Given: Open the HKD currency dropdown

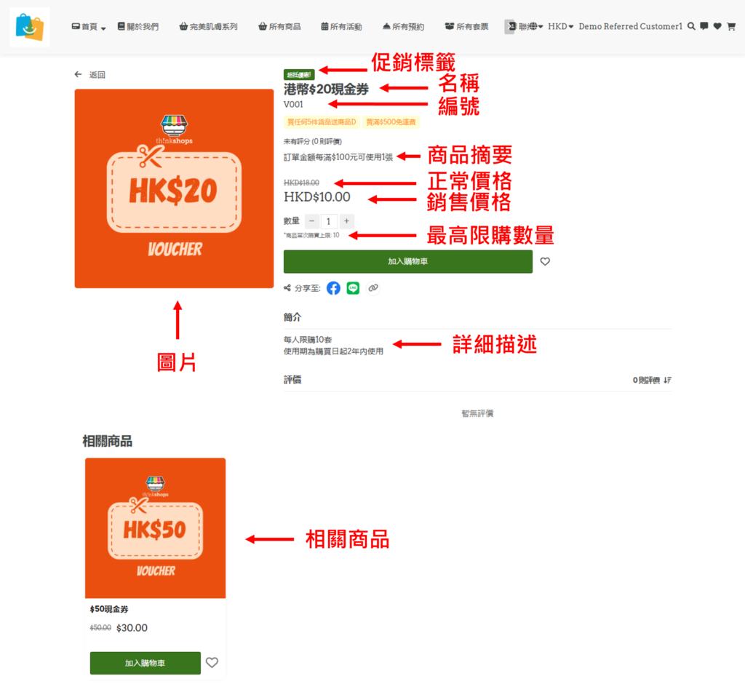Looking at the screenshot, I should [x=560, y=26].
